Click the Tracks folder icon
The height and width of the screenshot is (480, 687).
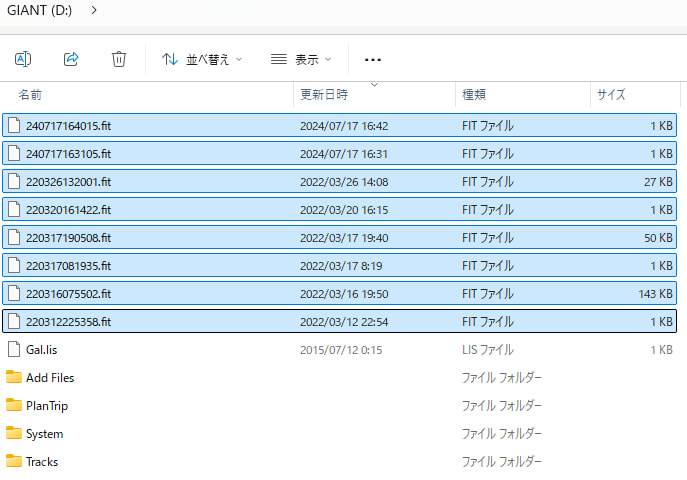14,462
